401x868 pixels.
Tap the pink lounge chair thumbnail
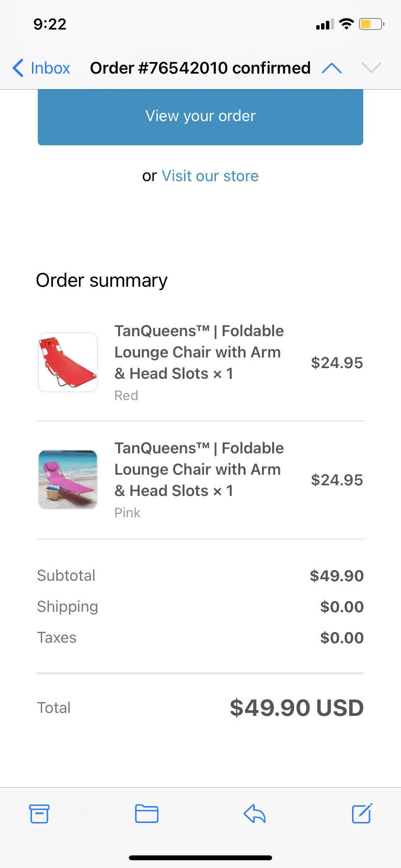[x=68, y=480]
